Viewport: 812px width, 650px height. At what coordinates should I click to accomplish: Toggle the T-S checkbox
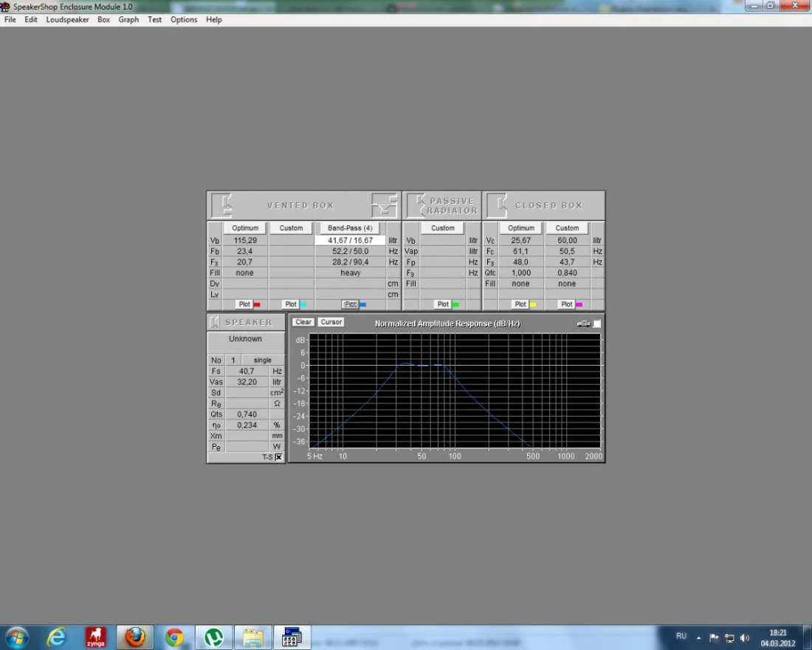click(278, 457)
